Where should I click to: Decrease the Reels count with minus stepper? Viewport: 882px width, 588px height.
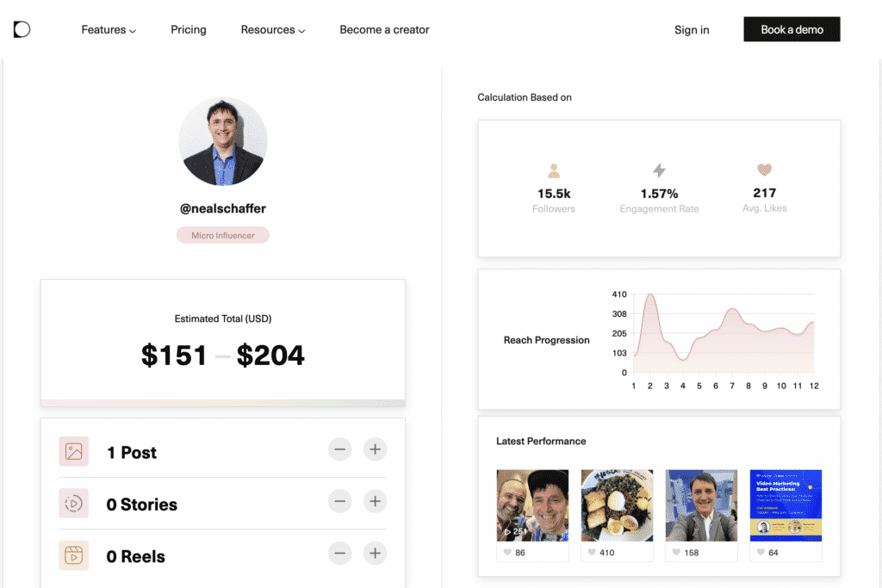[x=339, y=554]
